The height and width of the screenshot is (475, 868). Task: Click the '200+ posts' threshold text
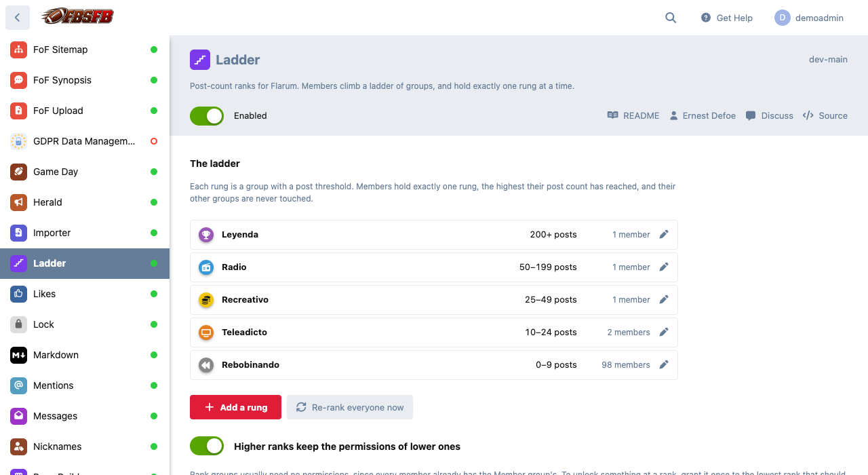pyautogui.click(x=553, y=235)
